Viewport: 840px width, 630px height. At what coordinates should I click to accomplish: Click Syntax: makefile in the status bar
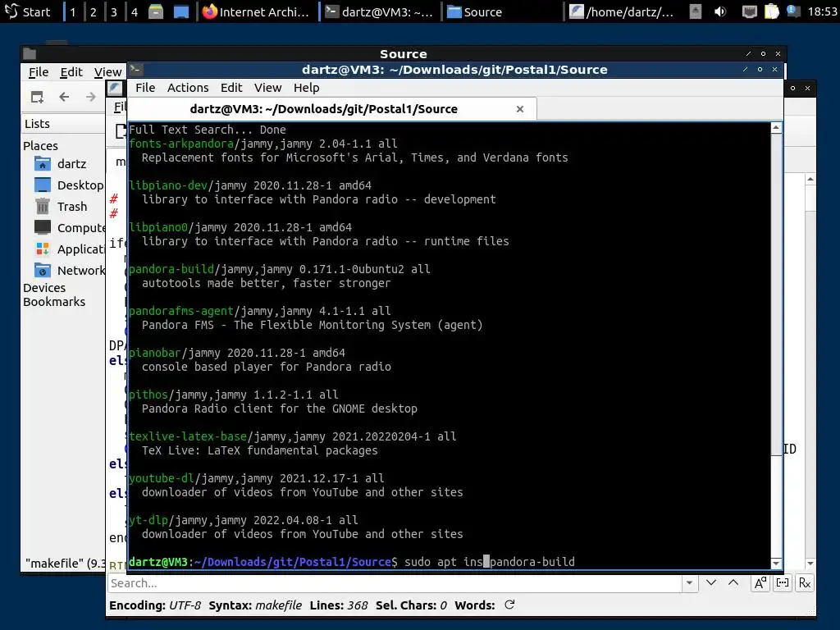pyautogui.click(x=256, y=605)
